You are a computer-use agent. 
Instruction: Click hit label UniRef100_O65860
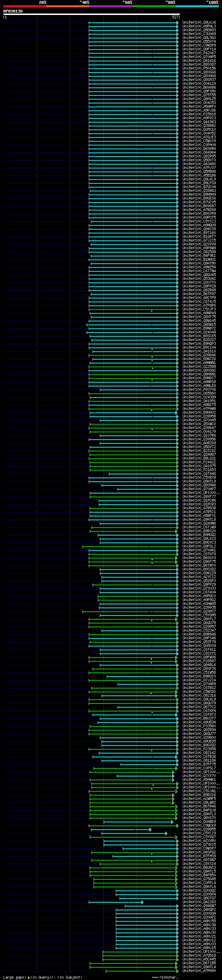coord(199,394)
